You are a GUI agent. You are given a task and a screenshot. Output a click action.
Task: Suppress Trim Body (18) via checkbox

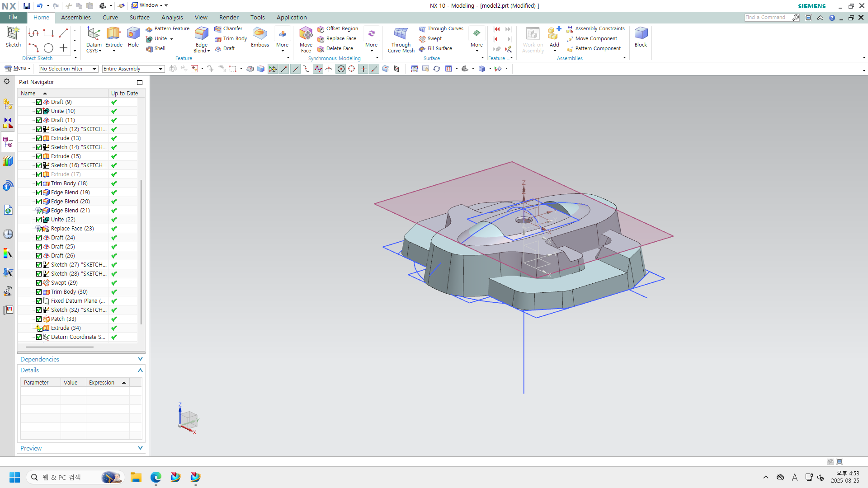pyautogui.click(x=39, y=183)
